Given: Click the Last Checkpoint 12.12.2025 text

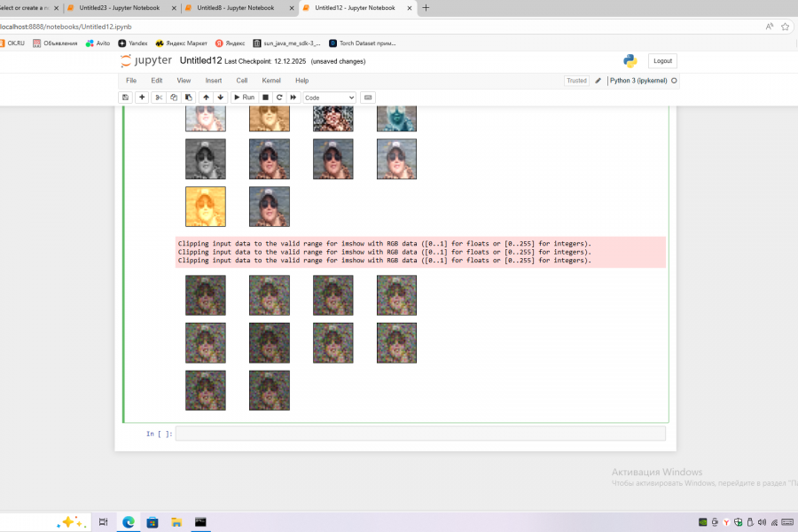Looking at the screenshot, I should pyautogui.click(x=265, y=61).
